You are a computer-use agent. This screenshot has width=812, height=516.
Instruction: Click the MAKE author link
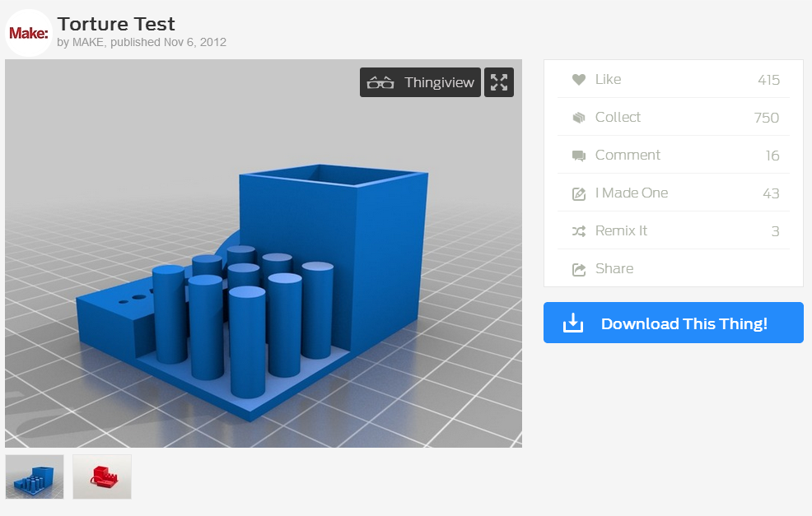pyautogui.click(x=88, y=42)
